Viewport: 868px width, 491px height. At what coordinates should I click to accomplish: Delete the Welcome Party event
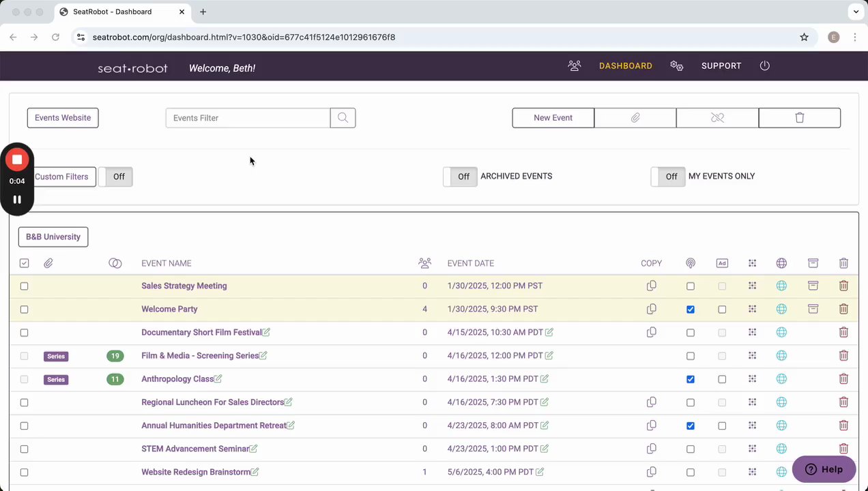point(843,309)
